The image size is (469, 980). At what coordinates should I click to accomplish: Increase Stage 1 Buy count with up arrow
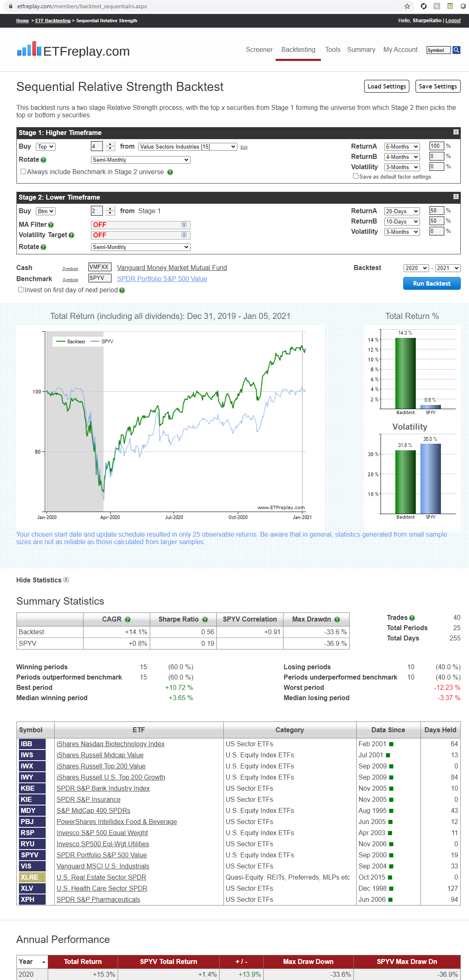click(110, 144)
